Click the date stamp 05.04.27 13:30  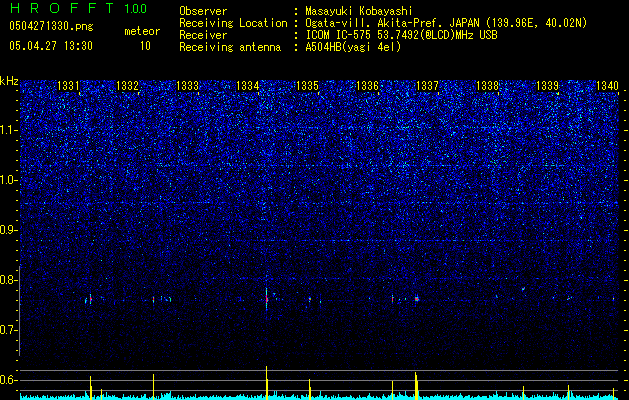[x=51, y=46]
